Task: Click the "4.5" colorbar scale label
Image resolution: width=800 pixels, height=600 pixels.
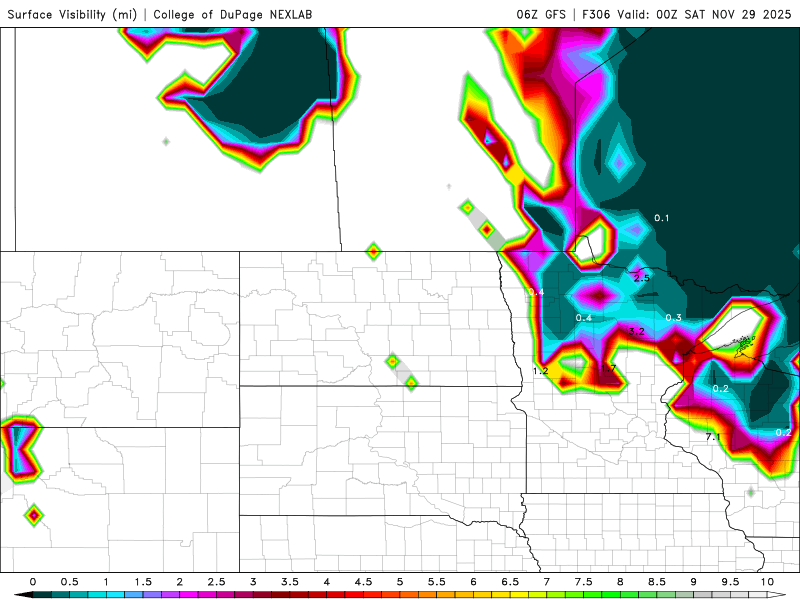Action: 363,582
